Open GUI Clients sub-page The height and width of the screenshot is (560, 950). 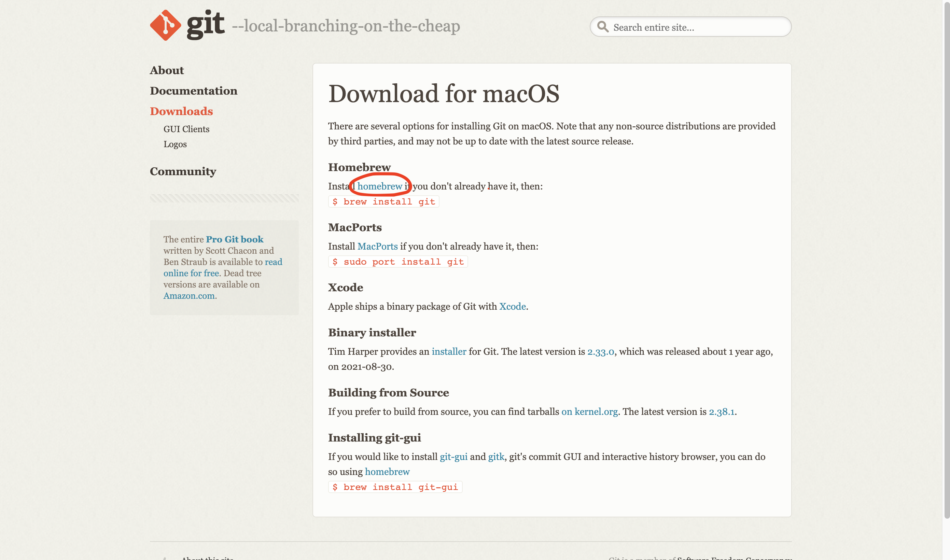[x=186, y=129]
